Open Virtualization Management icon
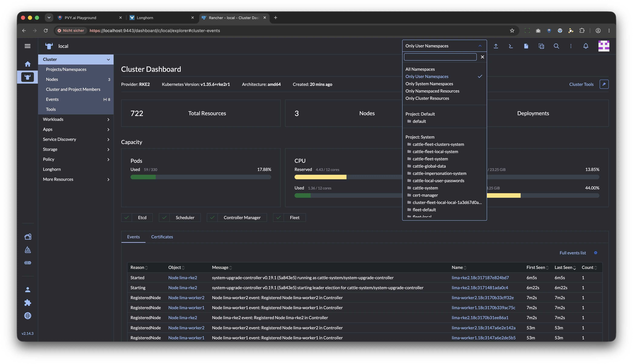The image size is (633, 364). coord(28,263)
